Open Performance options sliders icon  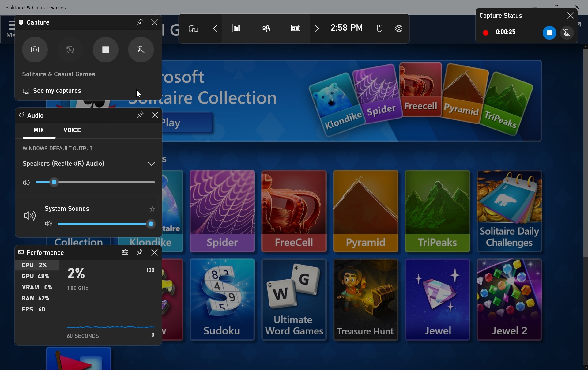click(x=125, y=252)
